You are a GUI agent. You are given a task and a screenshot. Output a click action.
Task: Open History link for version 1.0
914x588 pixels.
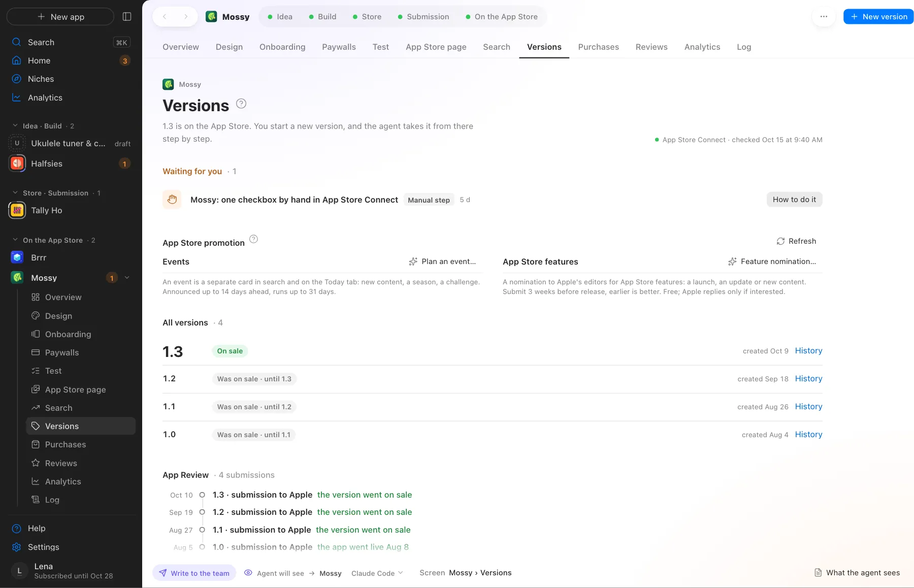808,434
